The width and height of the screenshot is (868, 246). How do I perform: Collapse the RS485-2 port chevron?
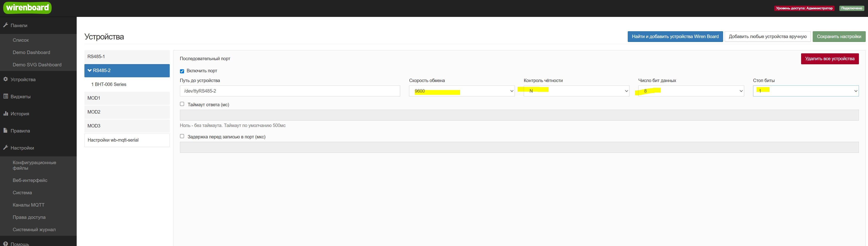(x=90, y=70)
